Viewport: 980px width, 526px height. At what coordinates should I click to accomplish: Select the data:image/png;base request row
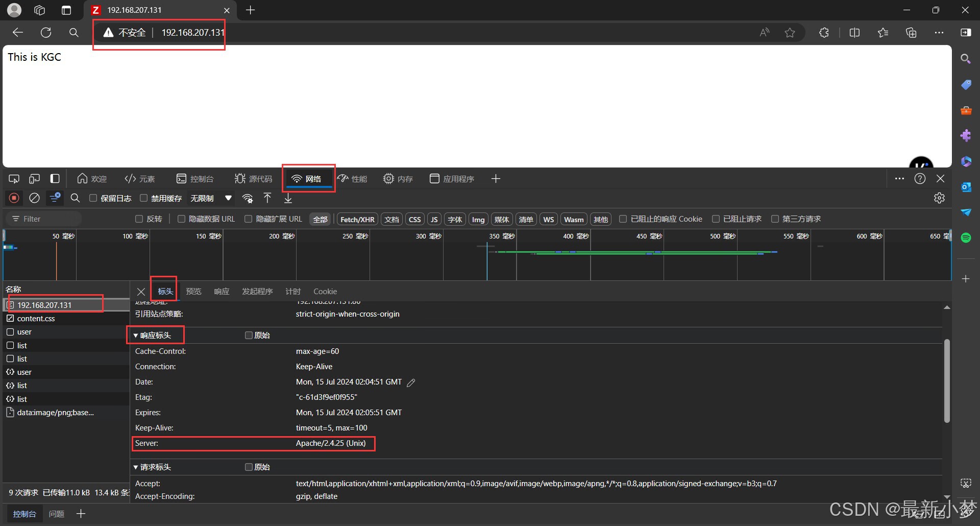point(66,413)
